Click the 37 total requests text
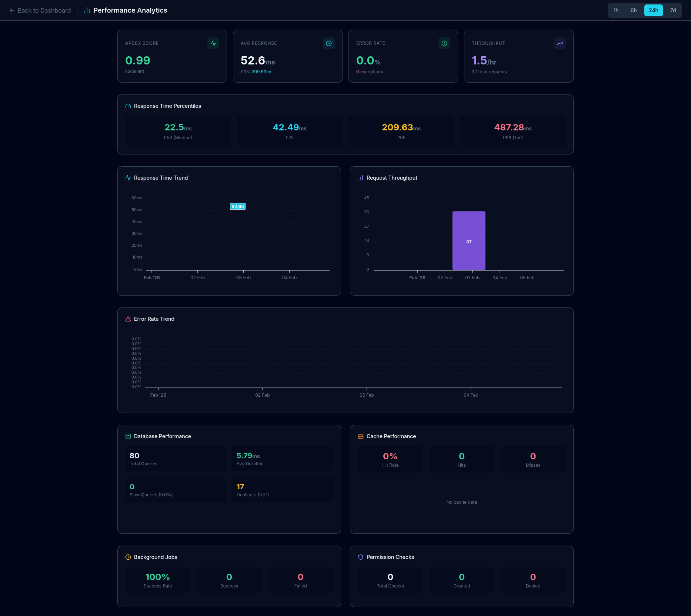This screenshot has width=691, height=616. [x=489, y=72]
